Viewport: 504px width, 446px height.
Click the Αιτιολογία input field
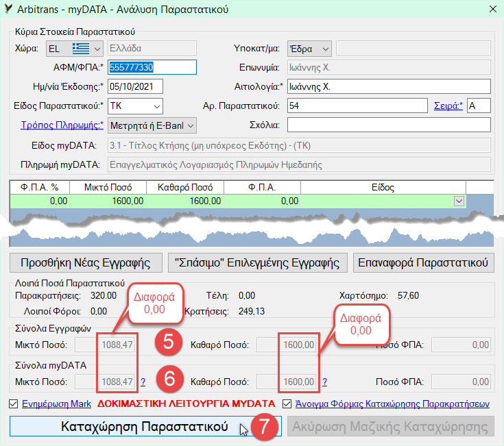point(389,86)
